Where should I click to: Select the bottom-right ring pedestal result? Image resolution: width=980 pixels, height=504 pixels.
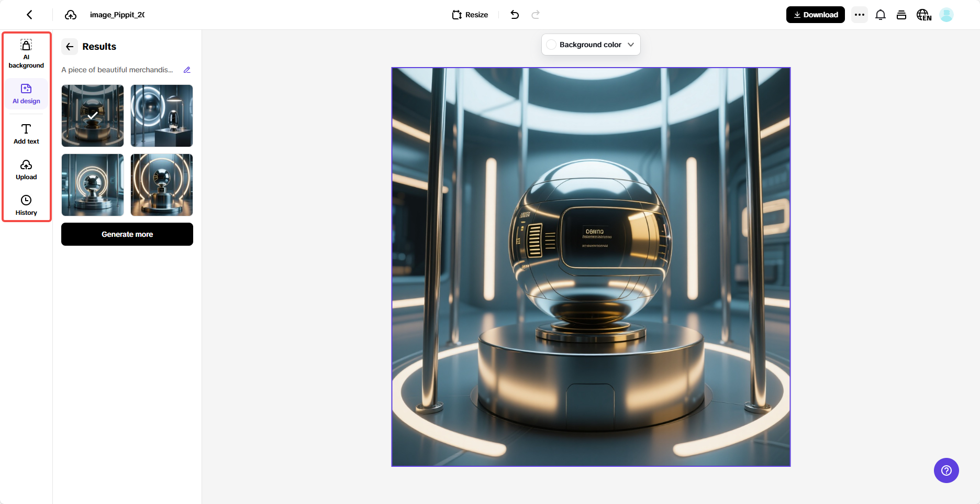pyautogui.click(x=161, y=185)
